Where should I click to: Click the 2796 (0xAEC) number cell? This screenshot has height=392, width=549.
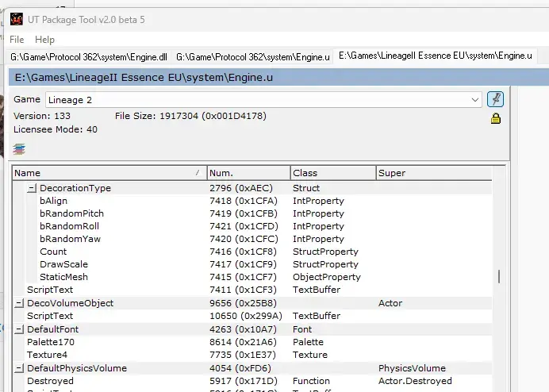(241, 188)
